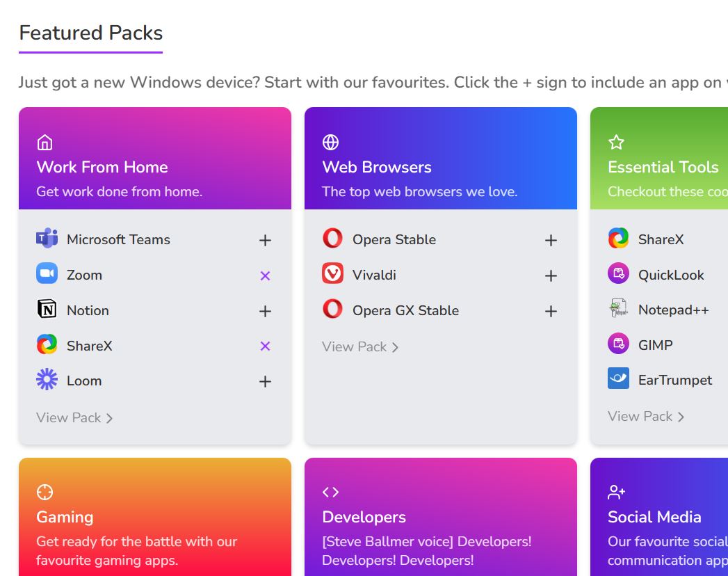
Task: Deselect ShareX in Work From Home pack
Action: point(265,346)
